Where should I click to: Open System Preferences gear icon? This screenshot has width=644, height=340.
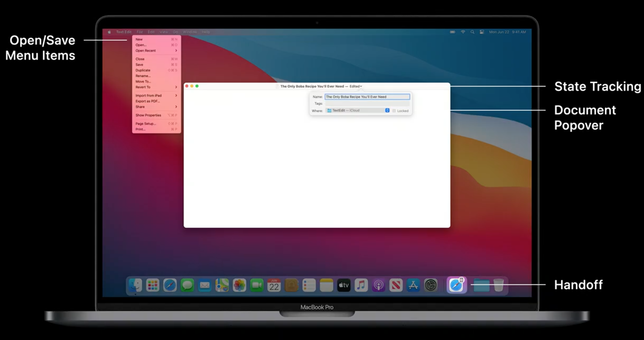click(x=431, y=285)
